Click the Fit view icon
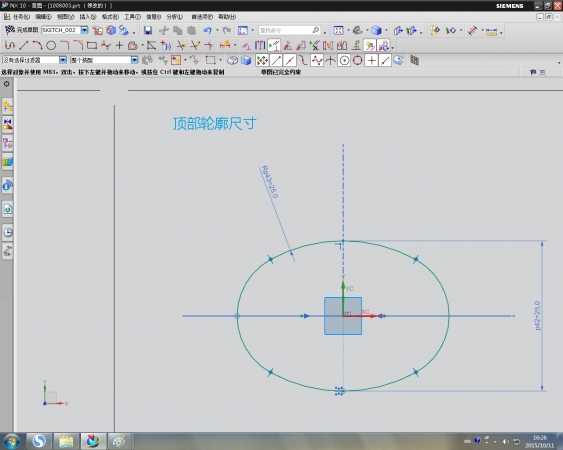563x450 pixels. (338, 31)
